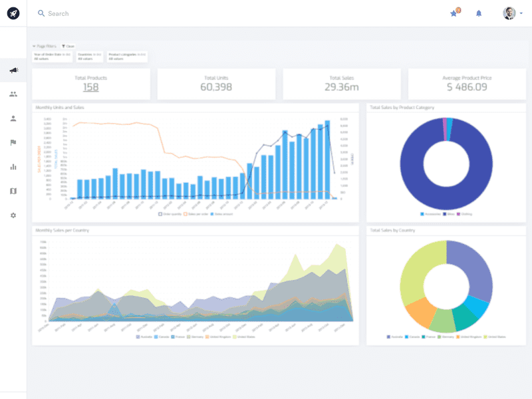Open the Year of Order Date filter

point(53,57)
